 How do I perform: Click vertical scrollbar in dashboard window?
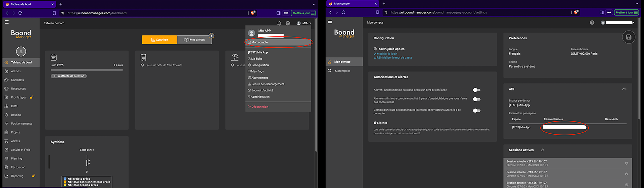click(x=316, y=85)
